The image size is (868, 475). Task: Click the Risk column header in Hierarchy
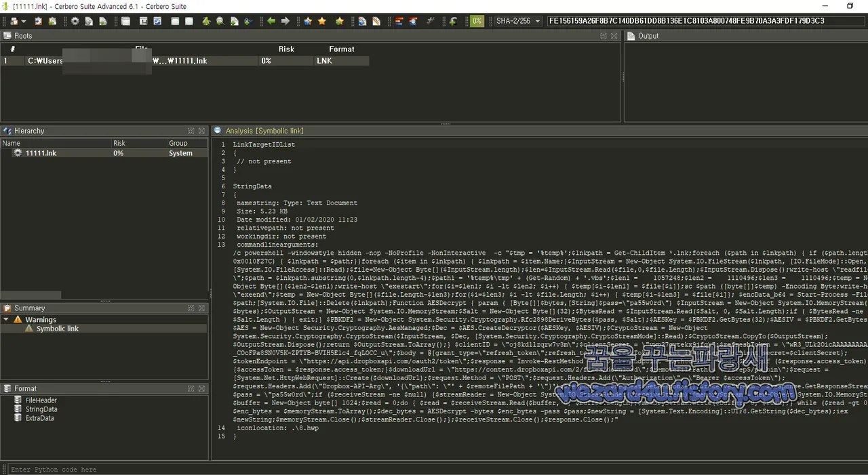coord(139,143)
